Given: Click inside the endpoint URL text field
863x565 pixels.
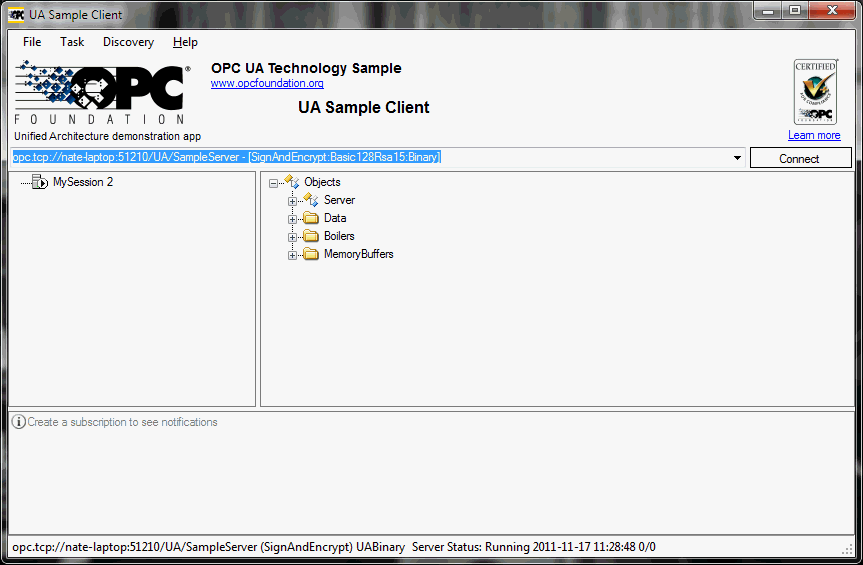Looking at the screenshot, I should 371,157.
